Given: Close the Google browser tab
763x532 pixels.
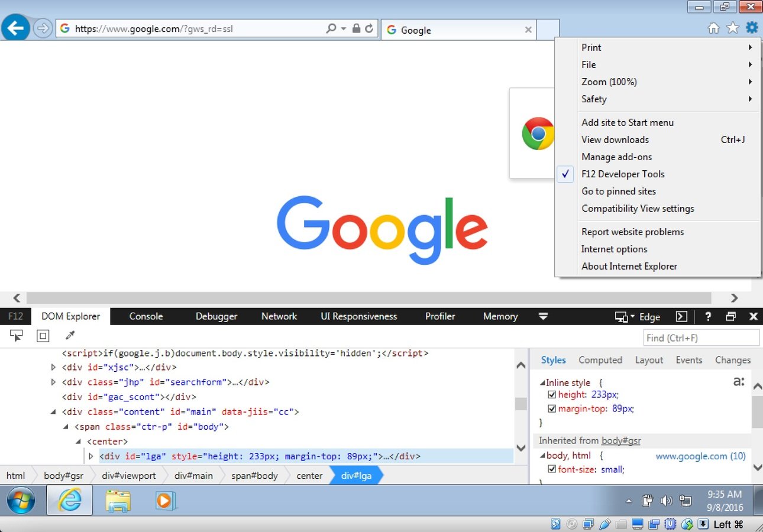Looking at the screenshot, I should 528,30.
